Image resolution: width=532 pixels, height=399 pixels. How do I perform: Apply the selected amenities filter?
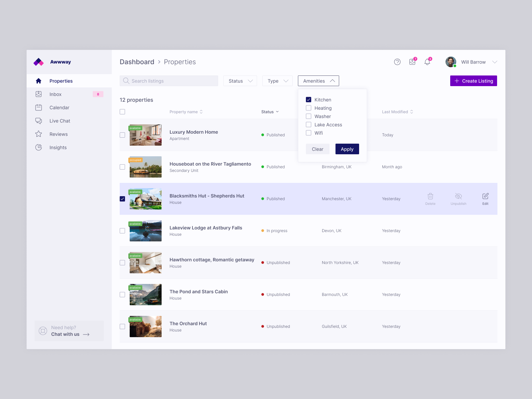click(x=347, y=149)
